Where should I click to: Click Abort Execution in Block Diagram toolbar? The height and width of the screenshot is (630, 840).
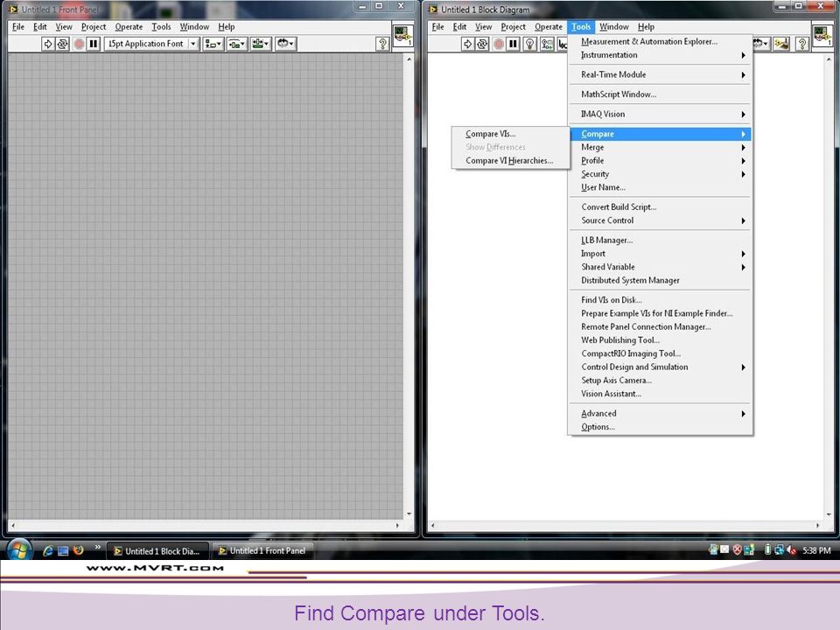tap(498, 44)
